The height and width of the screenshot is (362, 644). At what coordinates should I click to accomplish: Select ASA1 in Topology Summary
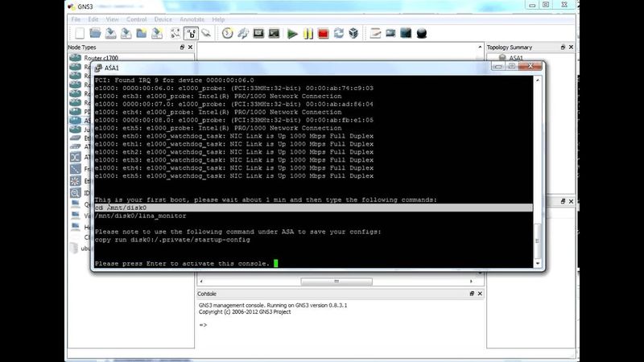pos(516,58)
